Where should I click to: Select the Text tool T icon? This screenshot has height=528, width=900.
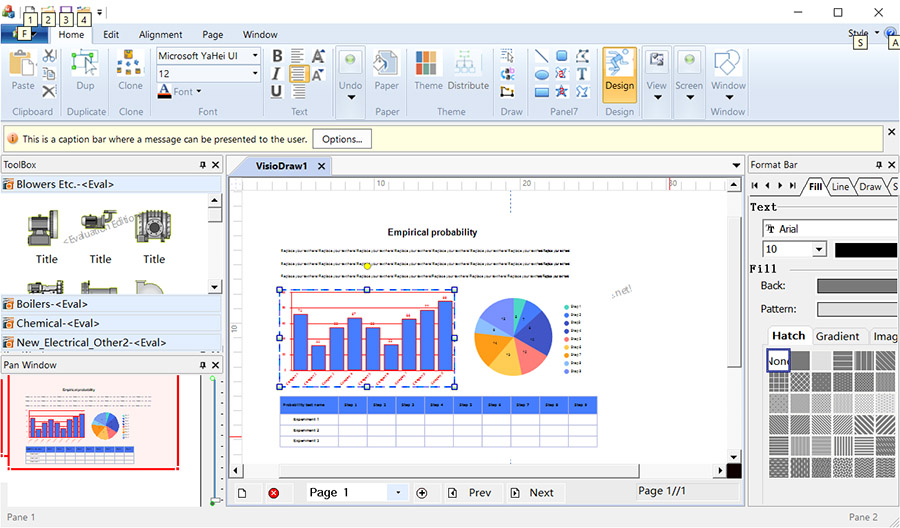coord(582,73)
